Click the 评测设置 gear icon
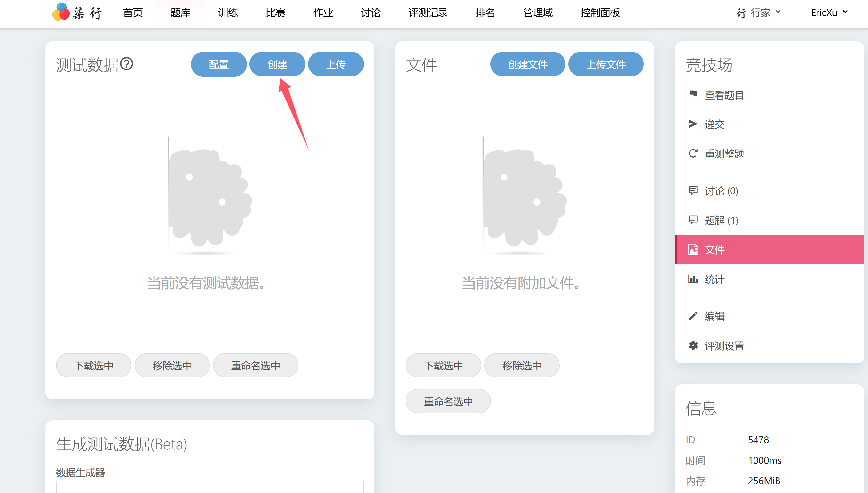 pos(693,345)
